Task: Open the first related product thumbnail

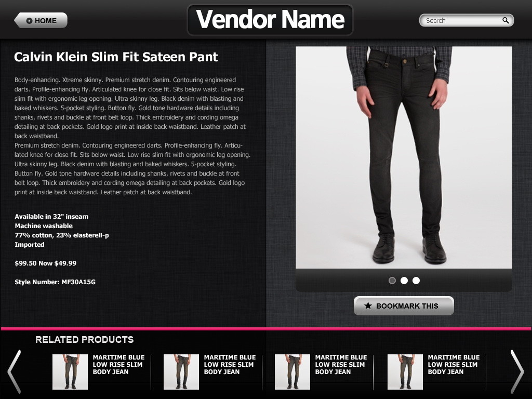Action: point(70,372)
